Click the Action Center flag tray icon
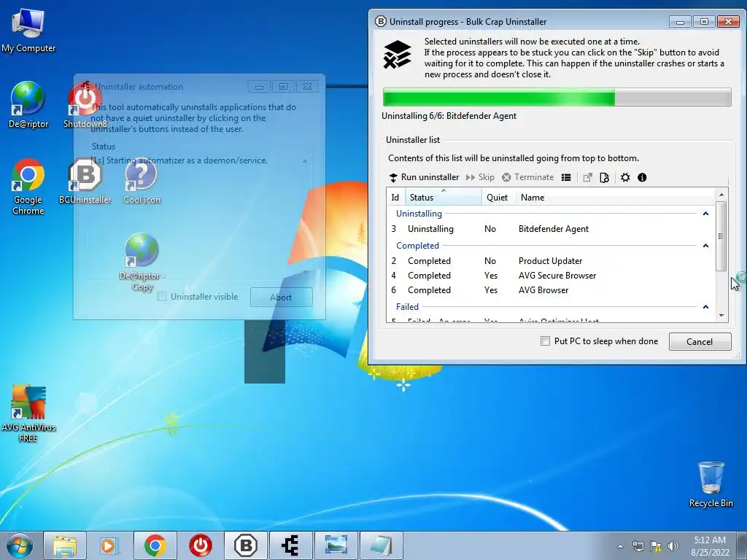The width and height of the screenshot is (747, 560). (656, 546)
